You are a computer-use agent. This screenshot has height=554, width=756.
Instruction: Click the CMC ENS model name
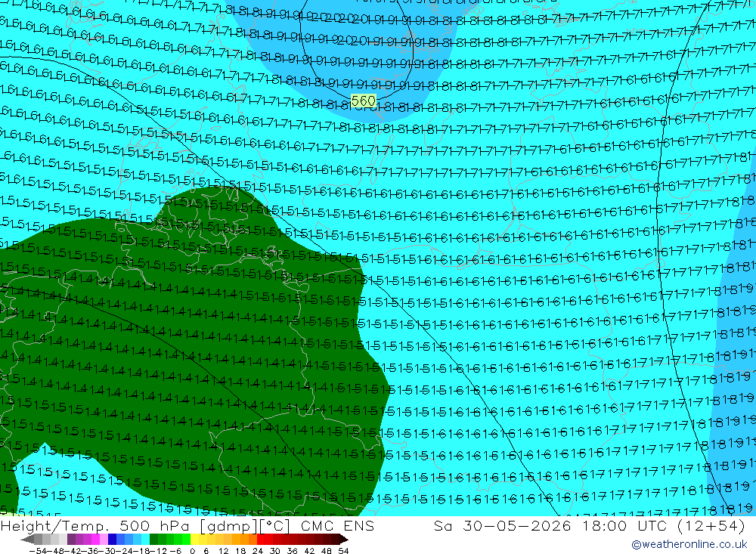tap(337, 526)
